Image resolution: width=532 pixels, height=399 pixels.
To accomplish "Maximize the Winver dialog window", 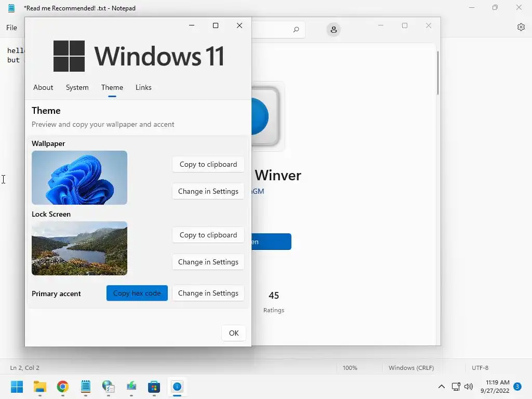I will pyautogui.click(x=216, y=25).
